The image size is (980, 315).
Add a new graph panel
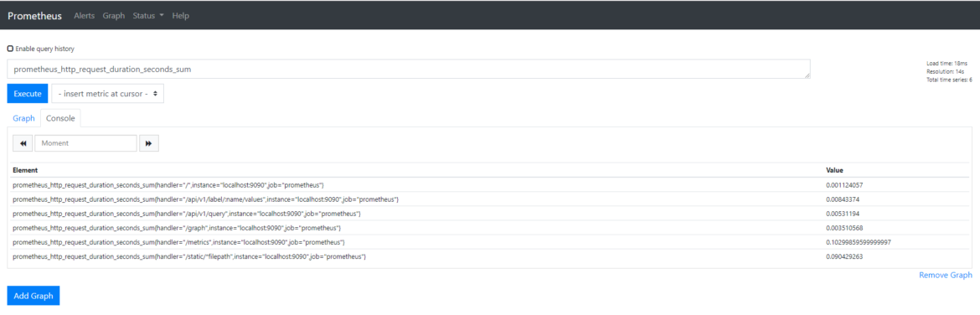click(x=34, y=296)
